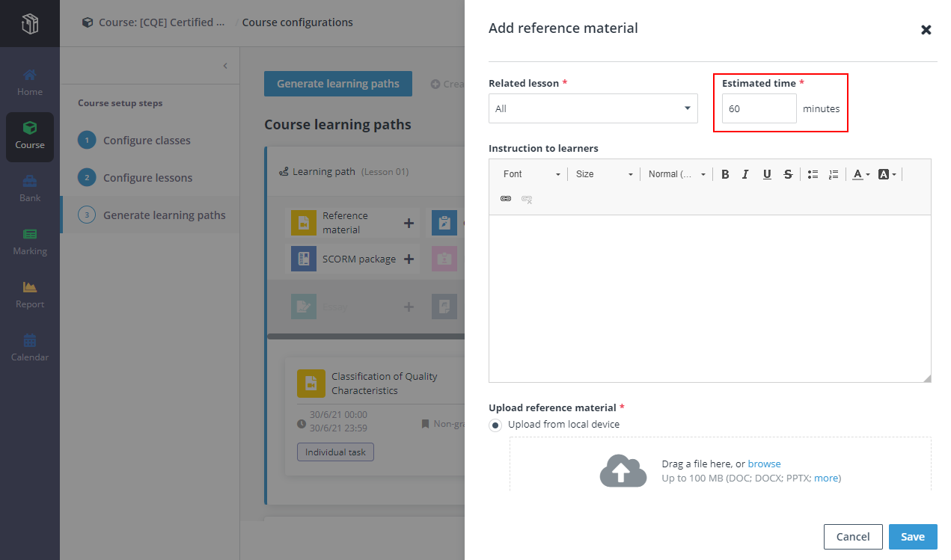Viewport: 951px width, 560px height.
Task: Click the more file types link
Action: click(x=826, y=478)
